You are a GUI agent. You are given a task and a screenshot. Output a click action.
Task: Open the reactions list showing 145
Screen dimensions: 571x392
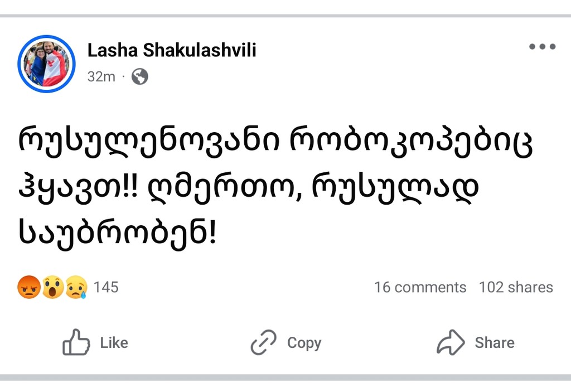coord(107,287)
